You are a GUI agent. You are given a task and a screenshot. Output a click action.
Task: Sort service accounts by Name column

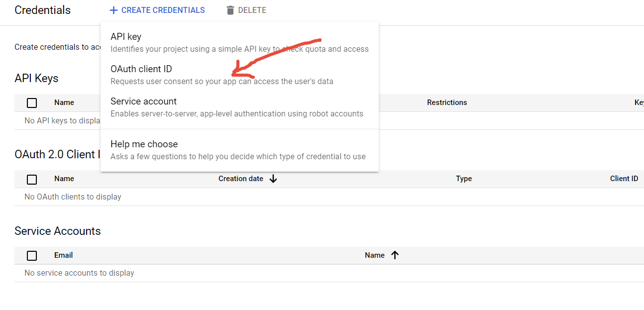pos(374,255)
